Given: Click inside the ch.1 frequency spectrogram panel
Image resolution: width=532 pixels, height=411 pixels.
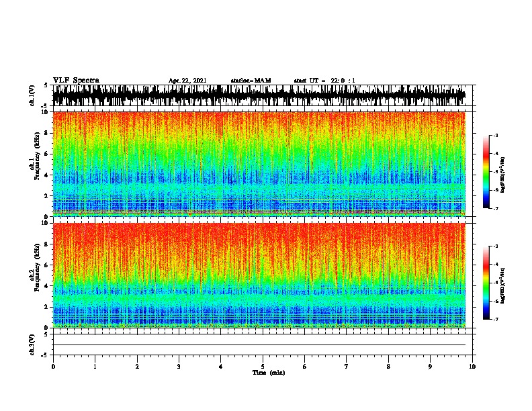Looking at the screenshot, I should coord(259,164).
